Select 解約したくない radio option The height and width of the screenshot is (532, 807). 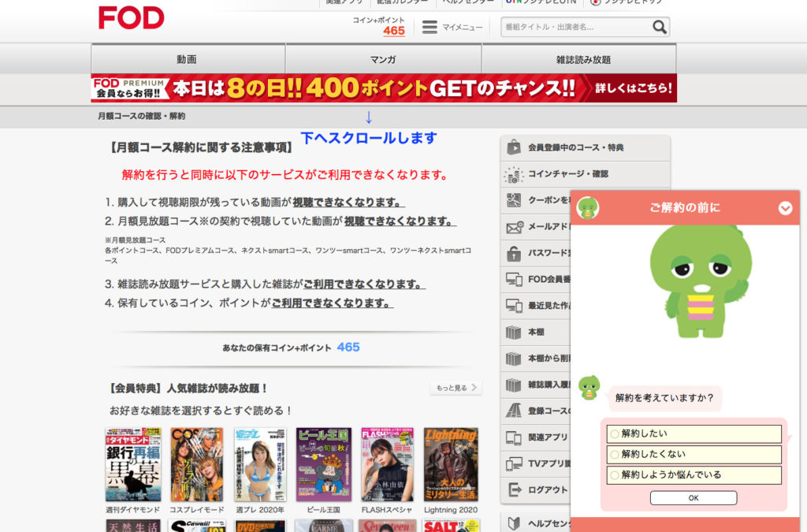[694, 454]
